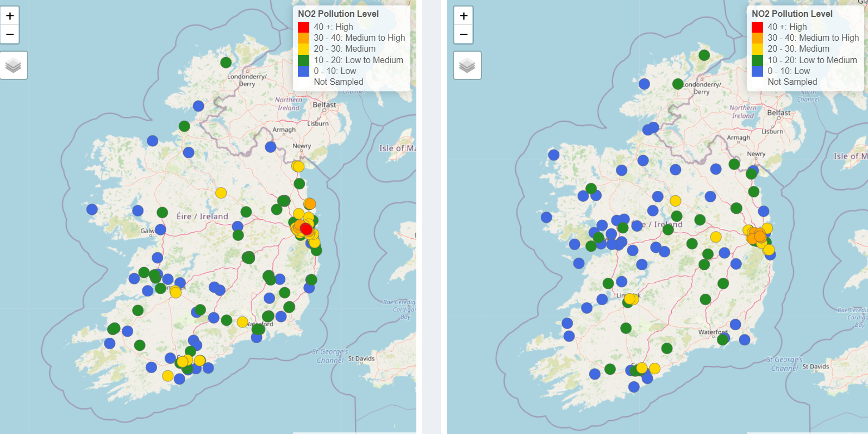Image resolution: width=868 pixels, height=434 pixels.
Task: Select the yellow marker beside Waterford, left map
Action: pyautogui.click(x=242, y=322)
